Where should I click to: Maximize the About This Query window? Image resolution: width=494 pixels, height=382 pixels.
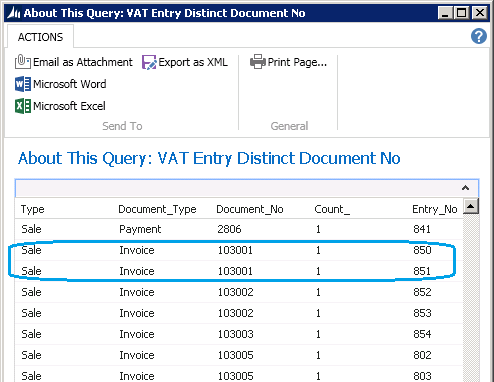tap(462, 13)
